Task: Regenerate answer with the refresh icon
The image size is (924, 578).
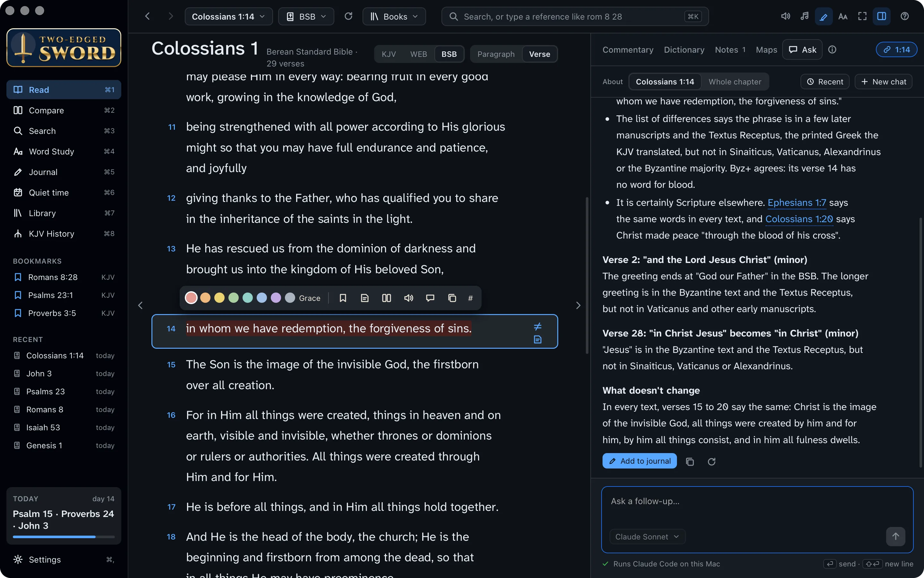Action: pyautogui.click(x=711, y=461)
